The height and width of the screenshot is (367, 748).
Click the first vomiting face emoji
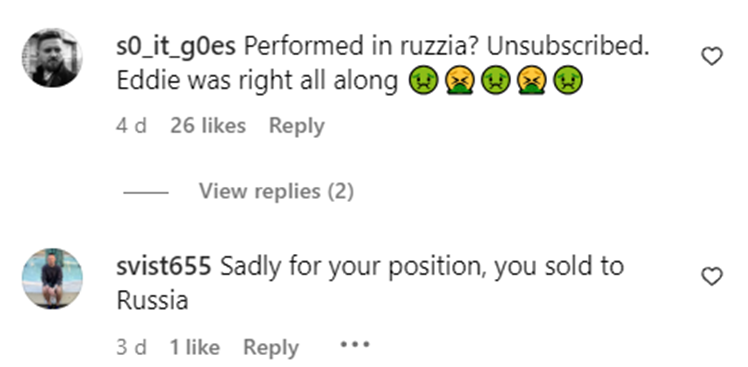point(460,81)
